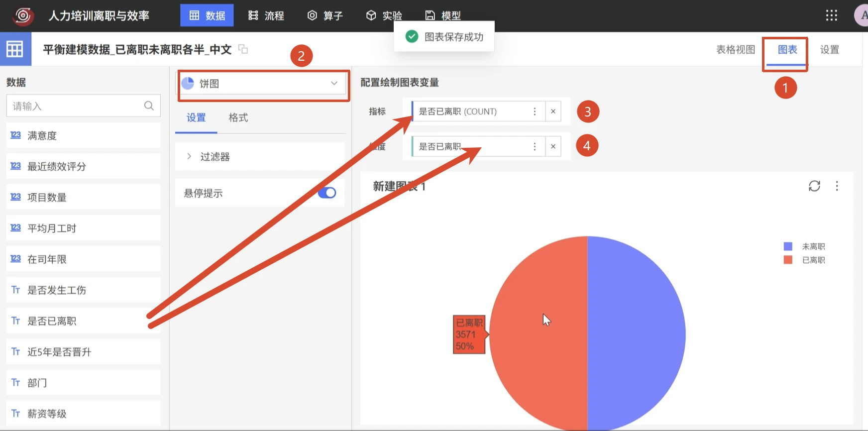Viewport: 868px width, 431px height.
Task: Open chart more-options kebab menu
Action: click(837, 186)
